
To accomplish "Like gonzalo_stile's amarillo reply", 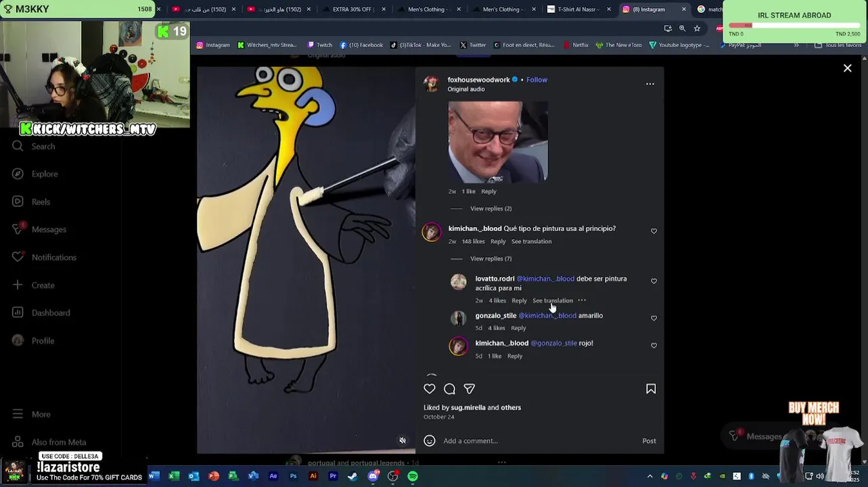I will pyautogui.click(x=654, y=319).
